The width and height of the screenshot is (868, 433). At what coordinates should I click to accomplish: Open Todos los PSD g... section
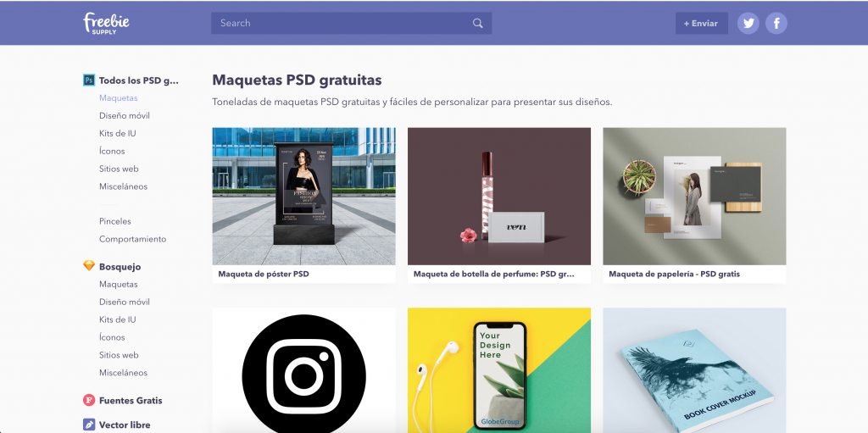(139, 80)
